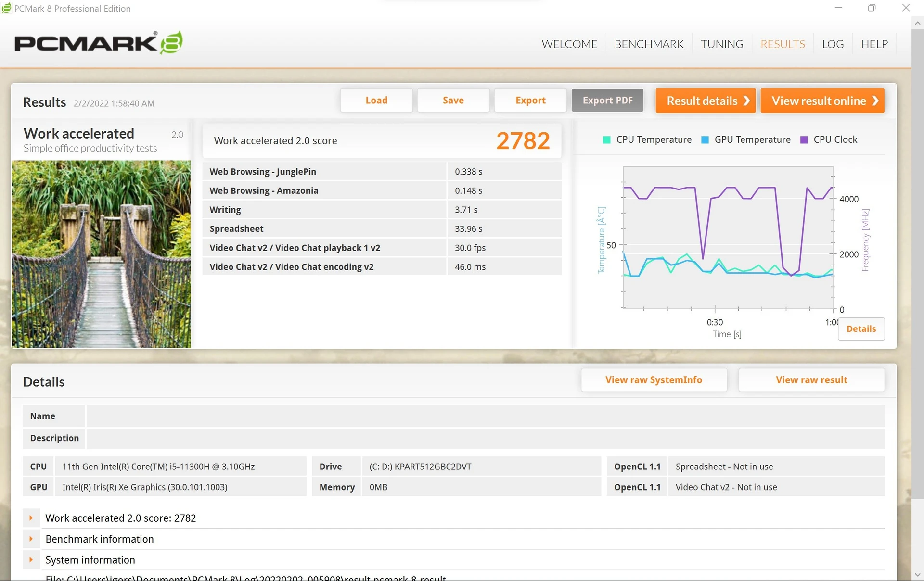Click the scrollbar up arrow
The image size is (924, 581).
917,23
